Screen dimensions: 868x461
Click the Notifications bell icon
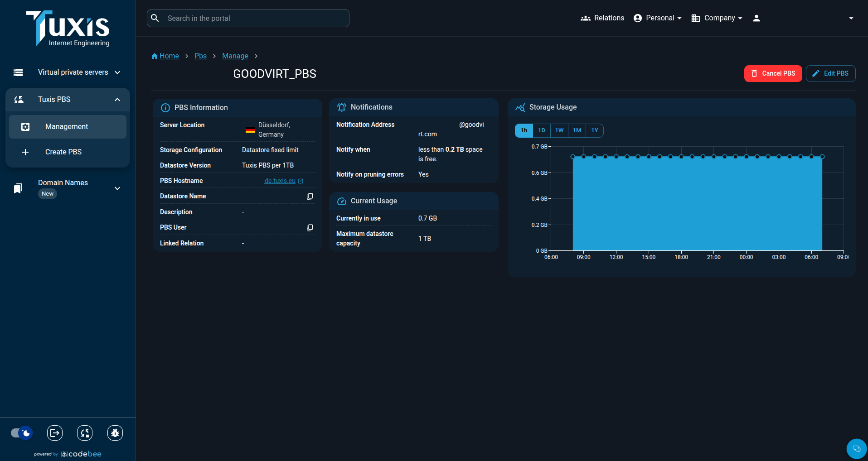coord(342,107)
